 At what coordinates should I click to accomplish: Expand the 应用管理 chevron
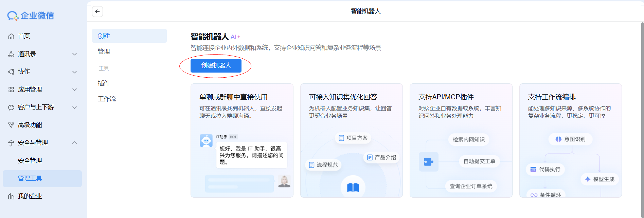[75, 90]
